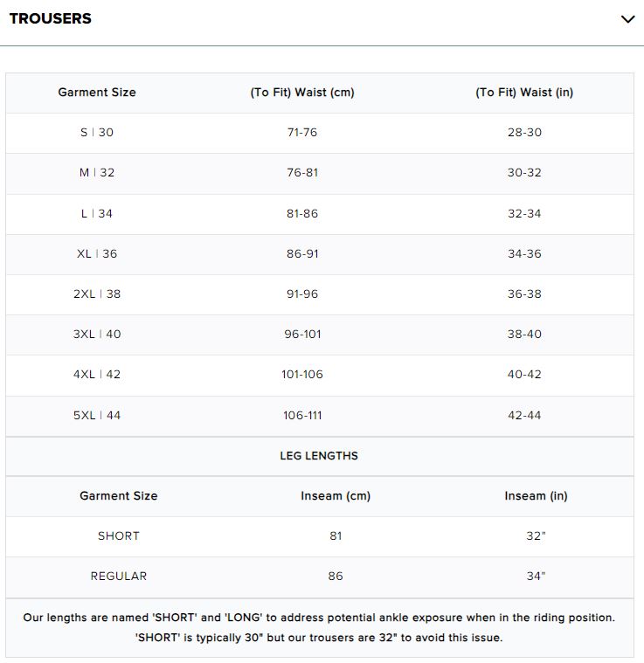Select the 4XL | 42 size cell
The width and height of the screenshot is (644, 663).
[97, 374]
